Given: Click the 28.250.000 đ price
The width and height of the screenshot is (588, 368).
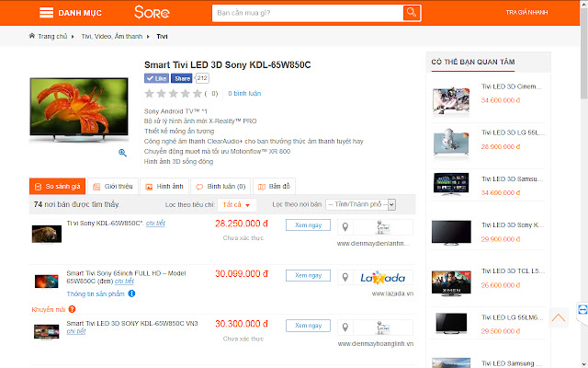Looking at the screenshot, I should click(x=242, y=224).
